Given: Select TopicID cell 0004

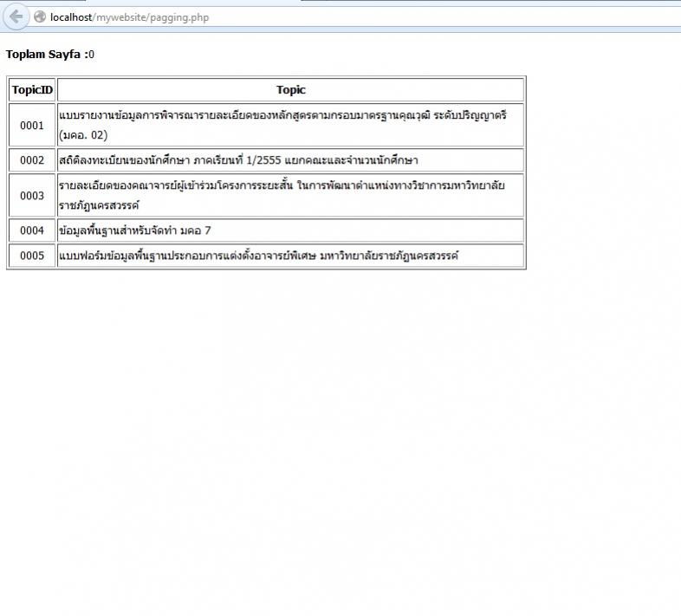Looking at the screenshot, I should [32, 230].
